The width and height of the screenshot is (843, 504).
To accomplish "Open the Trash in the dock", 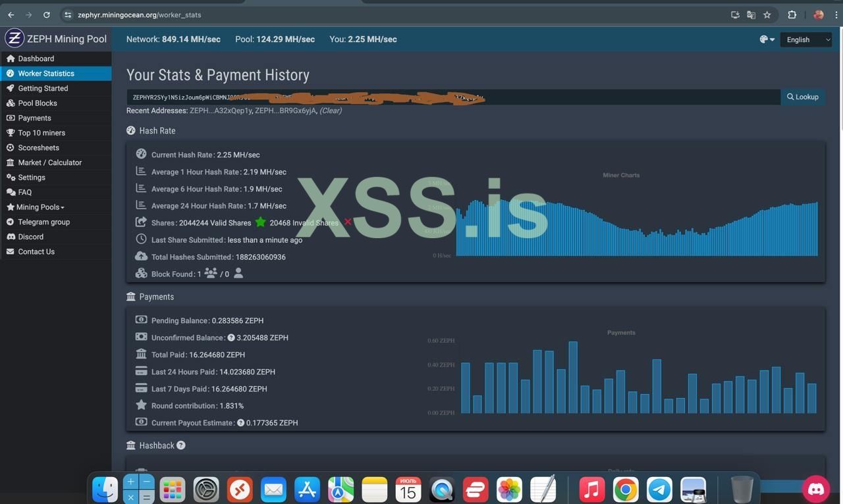I will (742, 490).
